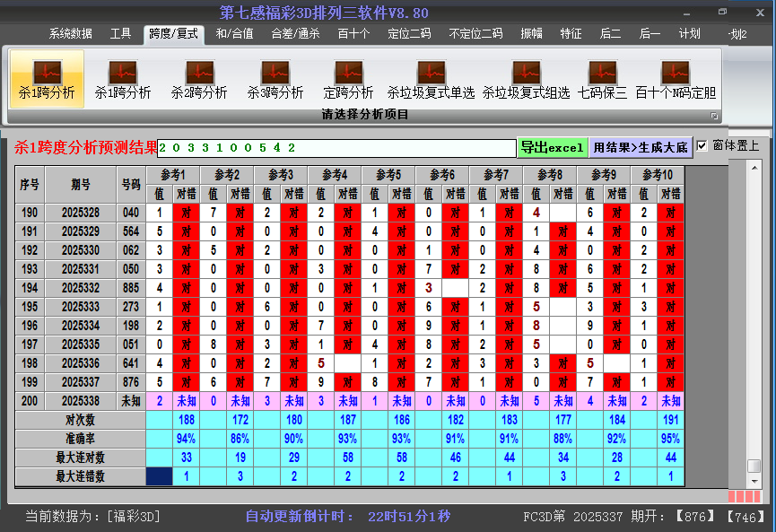Click the prediction result text field
The height and width of the screenshot is (532, 776).
pyautogui.click(x=336, y=147)
